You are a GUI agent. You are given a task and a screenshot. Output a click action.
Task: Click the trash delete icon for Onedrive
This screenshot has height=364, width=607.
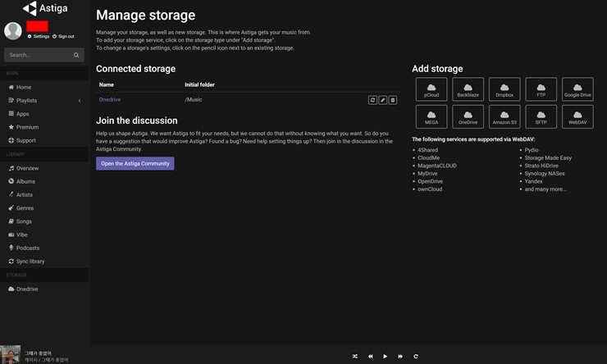click(x=393, y=100)
